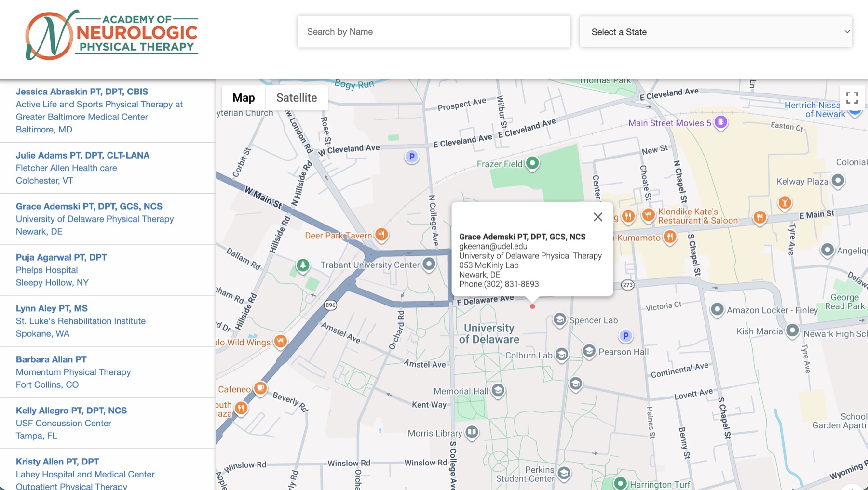
Task: Click the restaurant pin on E Main St
Action: [760, 218]
